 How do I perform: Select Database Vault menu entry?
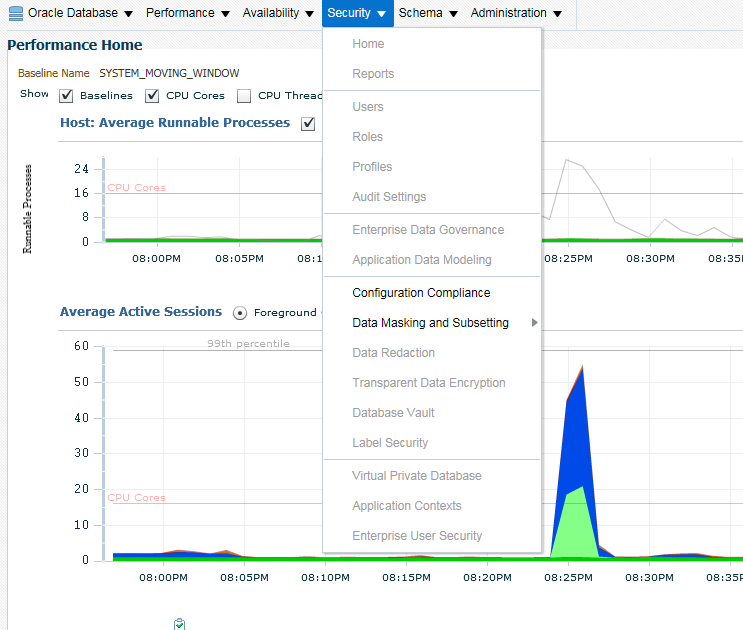click(x=393, y=413)
